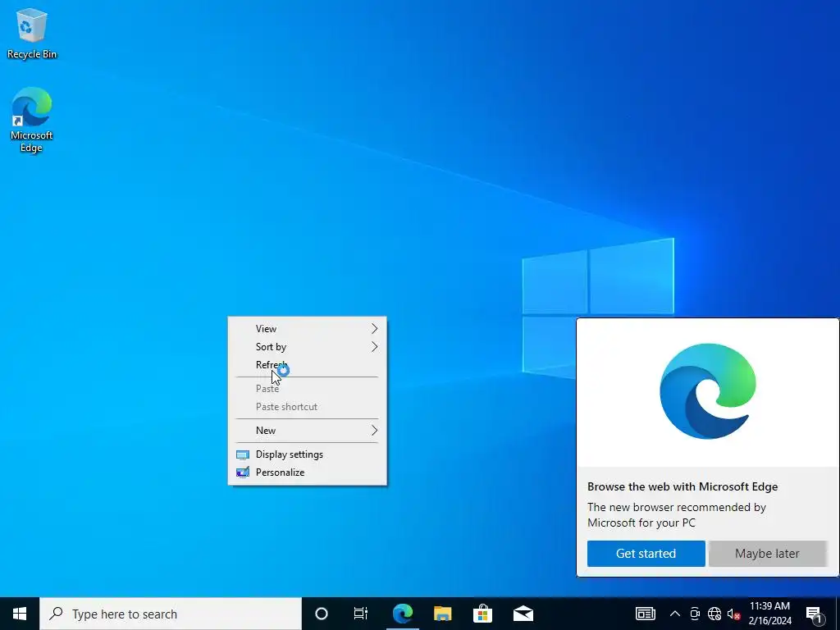
Task: Expand the View submenu in context menu
Action: pos(307,328)
